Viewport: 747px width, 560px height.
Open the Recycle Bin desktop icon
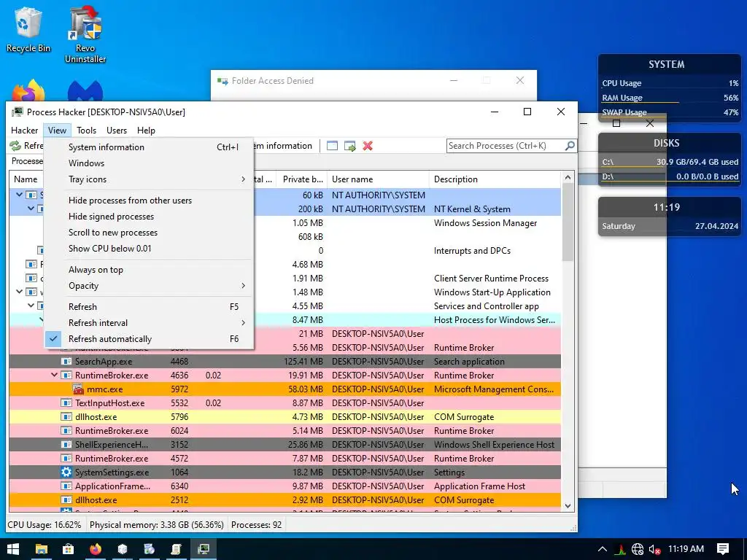pyautogui.click(x=28, y=29)
